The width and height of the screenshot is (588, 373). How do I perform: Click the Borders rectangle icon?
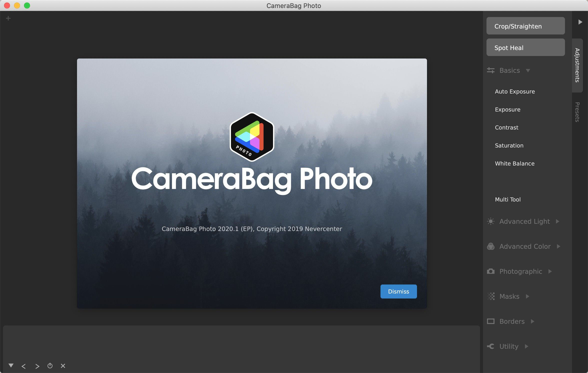point(490,321)
